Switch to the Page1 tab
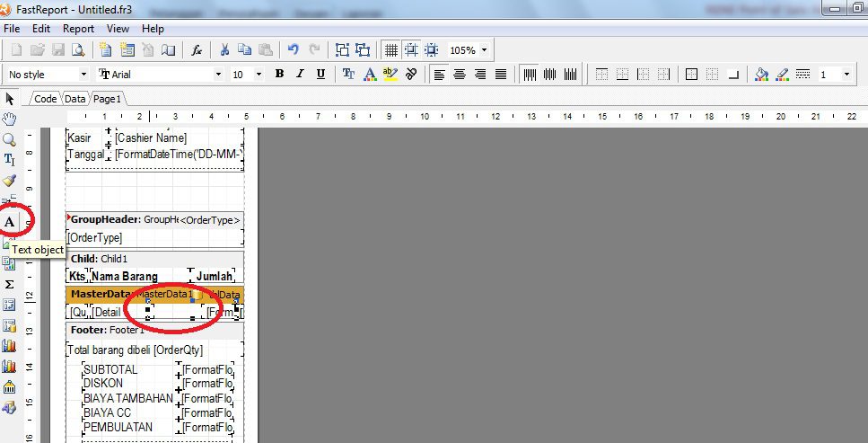The image size is (868, 443). 107,99
